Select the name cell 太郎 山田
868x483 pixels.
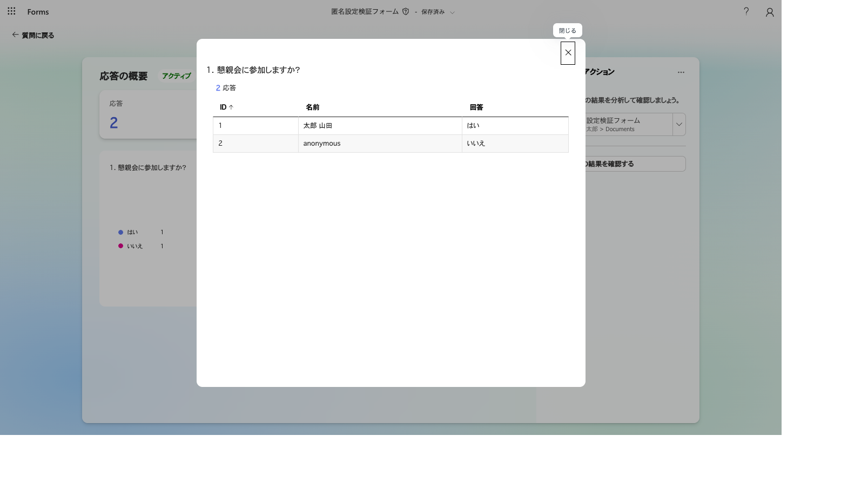(x=380, y=126)
